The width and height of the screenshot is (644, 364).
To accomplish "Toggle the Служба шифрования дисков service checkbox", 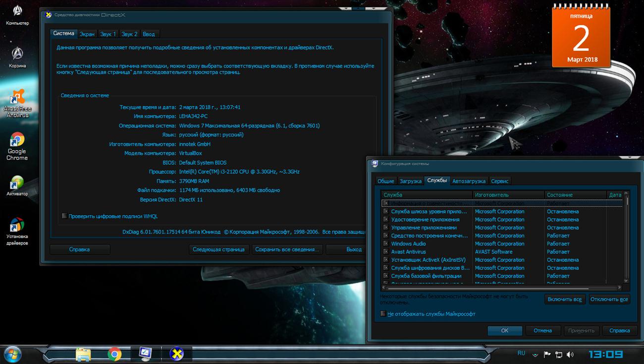I will pyautogui.click(x=386, y=268).
